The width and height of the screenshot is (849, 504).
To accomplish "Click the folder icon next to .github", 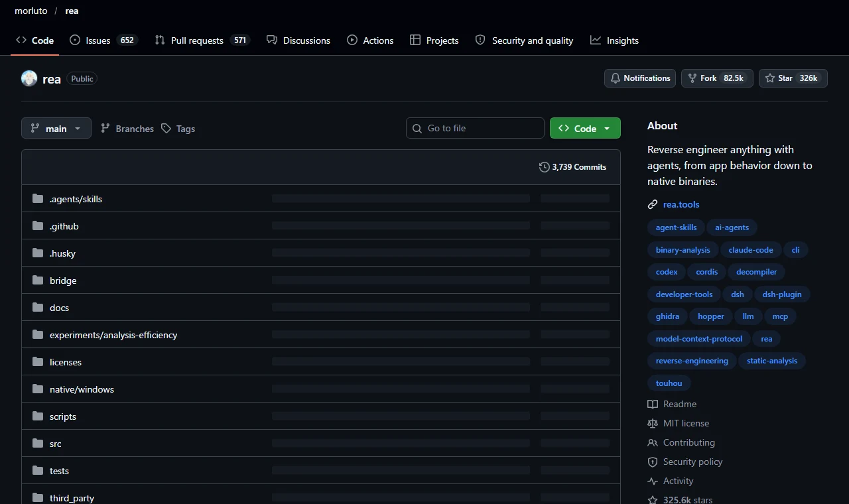I will pyautogui.click(x=38, y=226).
